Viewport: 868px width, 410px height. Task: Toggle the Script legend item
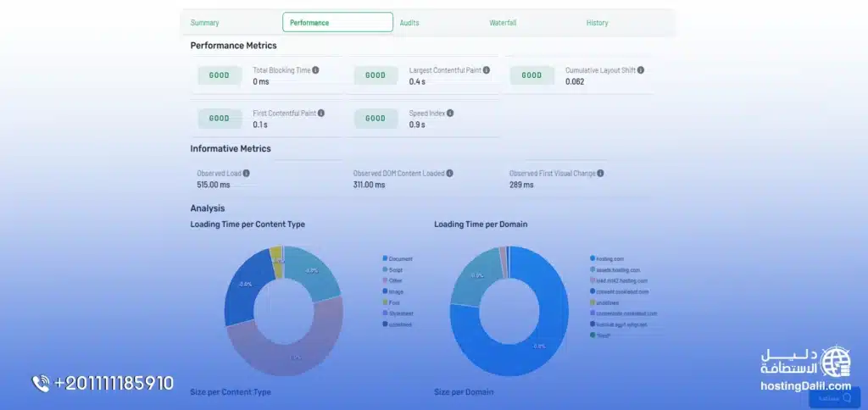[x=395, y=269]
